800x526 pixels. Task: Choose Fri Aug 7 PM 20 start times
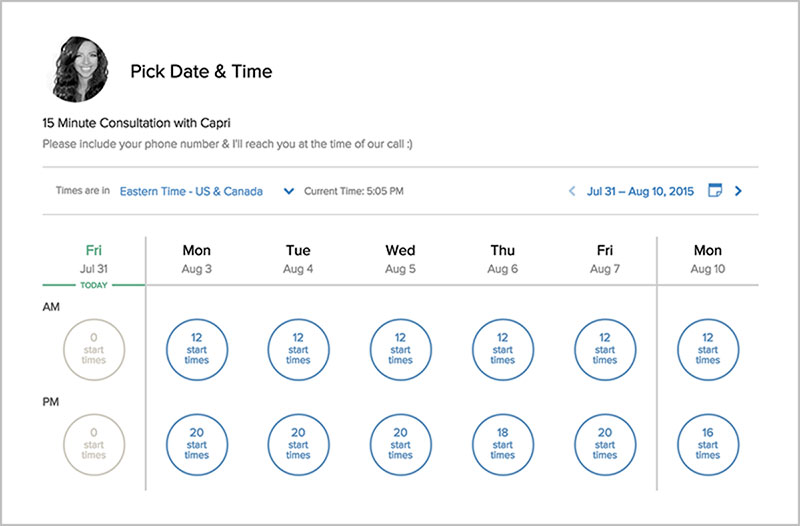coord(605,444)
